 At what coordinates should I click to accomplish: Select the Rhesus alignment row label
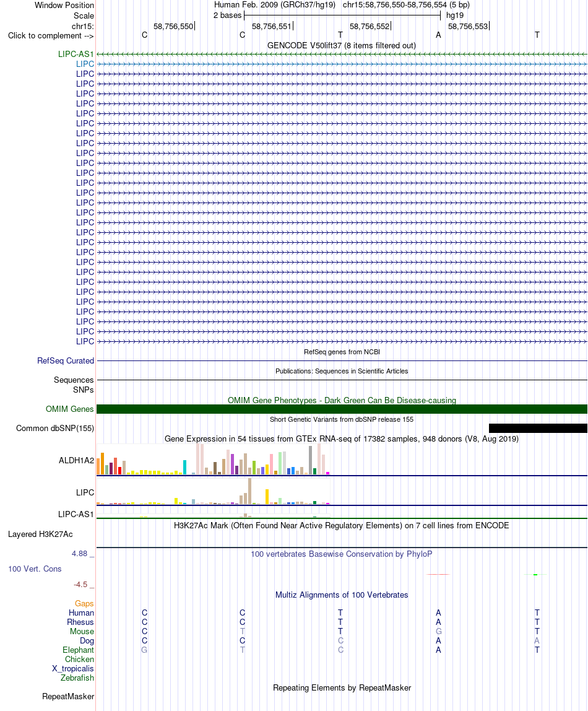80,622
